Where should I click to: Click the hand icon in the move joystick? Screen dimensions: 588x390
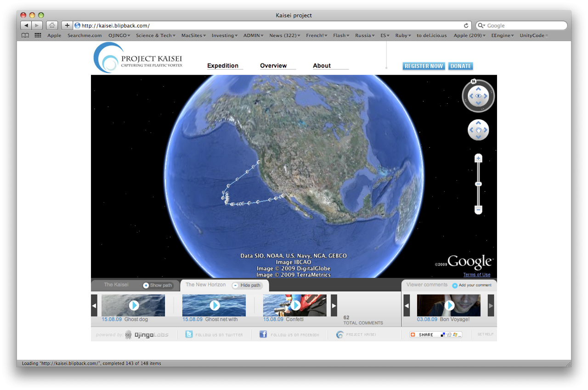[x=478, y=130]
